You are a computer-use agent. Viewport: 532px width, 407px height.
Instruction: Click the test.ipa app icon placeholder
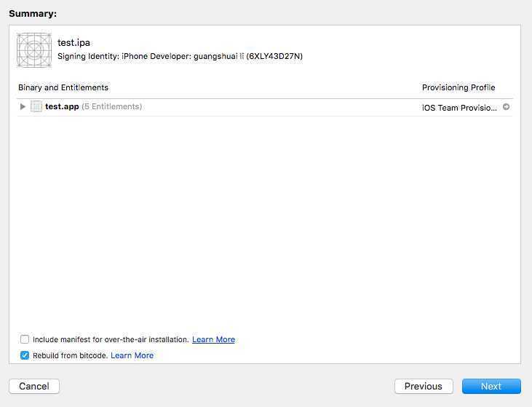pos(34,50)
